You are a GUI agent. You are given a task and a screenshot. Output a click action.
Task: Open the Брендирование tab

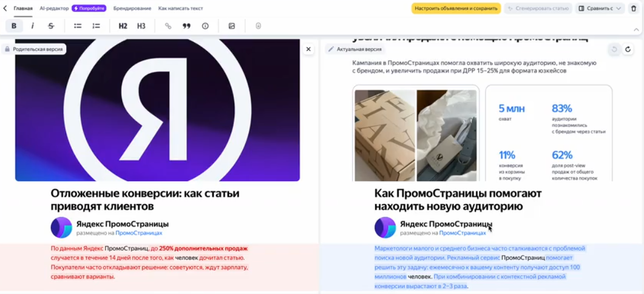pos(132,9)
